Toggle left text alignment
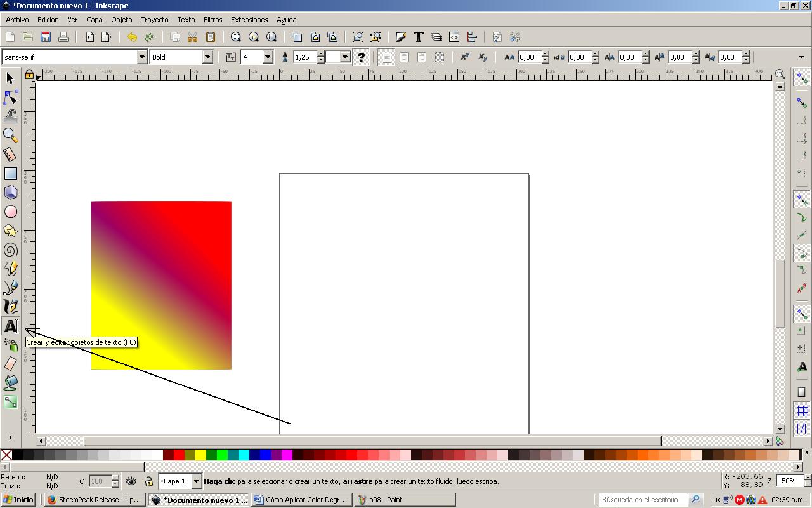The width and height of the screenshot is (812, 508). coord(386,57)
